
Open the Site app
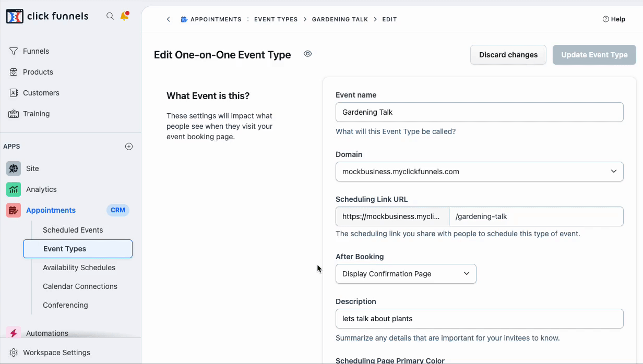pyautogui.click(x=32, y=168)
